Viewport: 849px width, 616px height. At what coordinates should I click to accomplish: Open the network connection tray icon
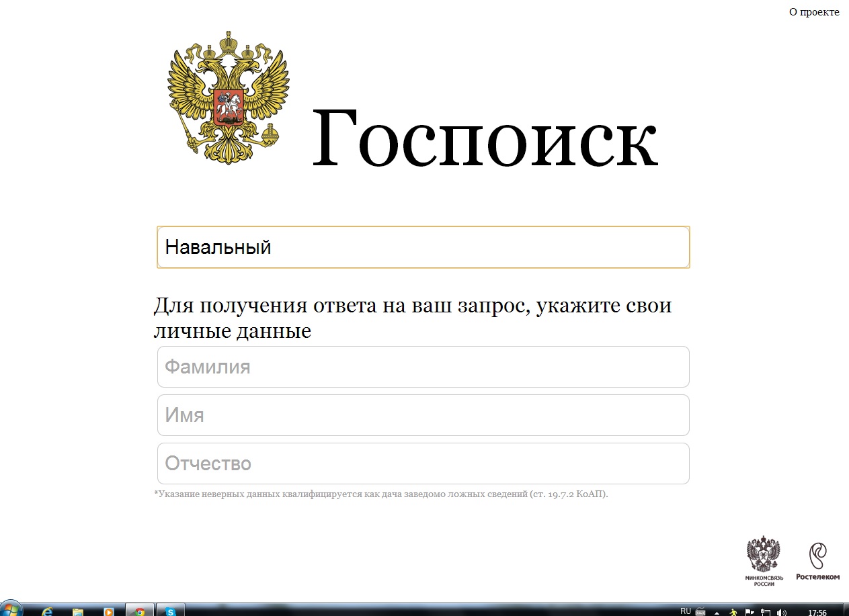(x=766, y=612)
